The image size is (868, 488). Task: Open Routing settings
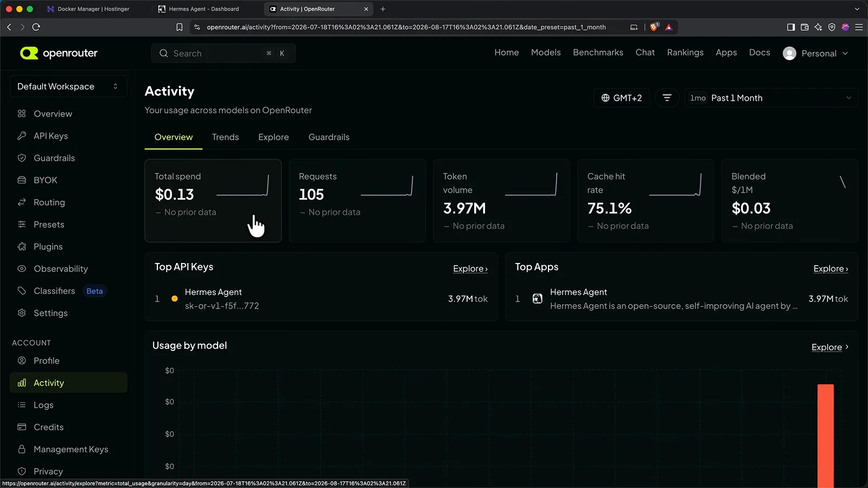point(68,202)
